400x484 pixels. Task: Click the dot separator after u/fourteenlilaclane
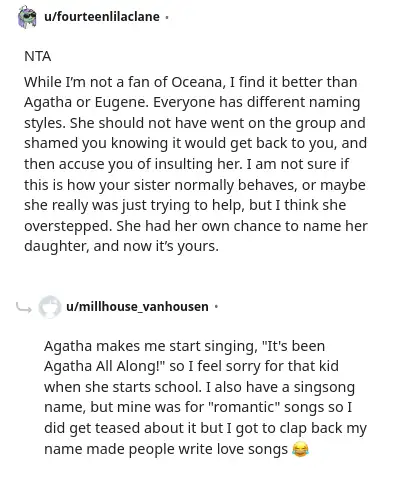click(x=166, y=17)
